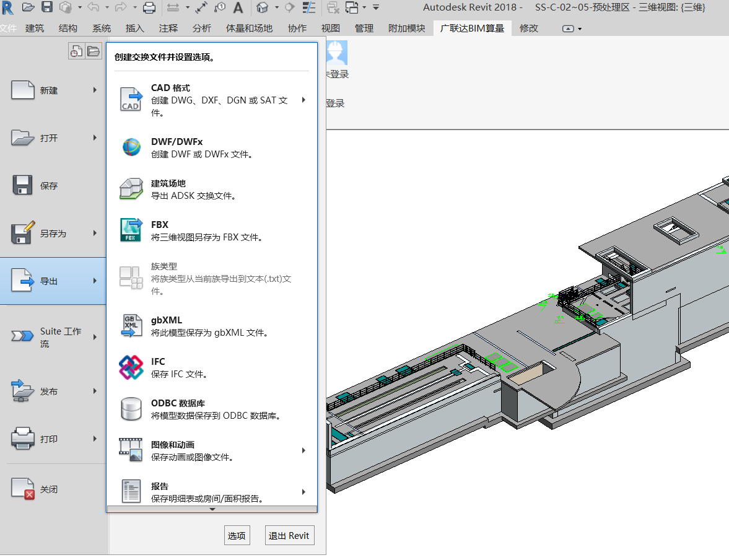Viewport: 729px width, 560px height.
Task: Expand 报告 submenu arrow
Action: 303,492
